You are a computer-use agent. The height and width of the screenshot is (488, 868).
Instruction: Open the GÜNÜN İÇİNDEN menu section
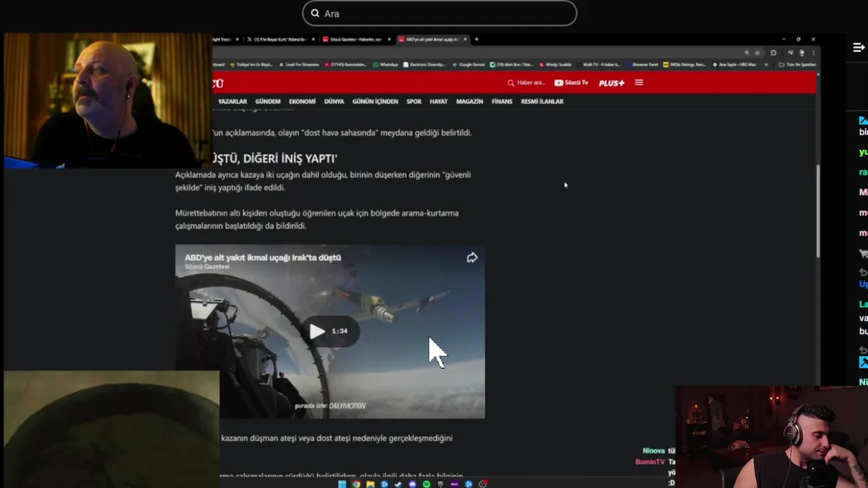tap(375, 102)
